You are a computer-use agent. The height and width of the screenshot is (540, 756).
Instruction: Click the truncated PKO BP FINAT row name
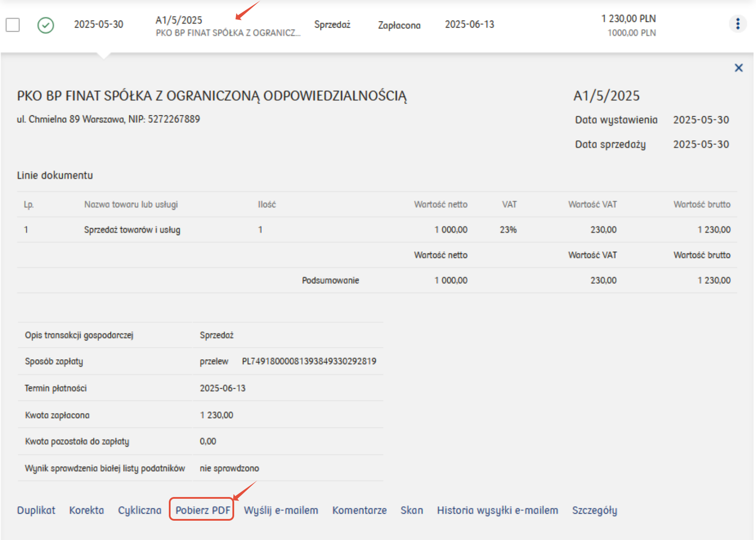(x=228, y=33)
